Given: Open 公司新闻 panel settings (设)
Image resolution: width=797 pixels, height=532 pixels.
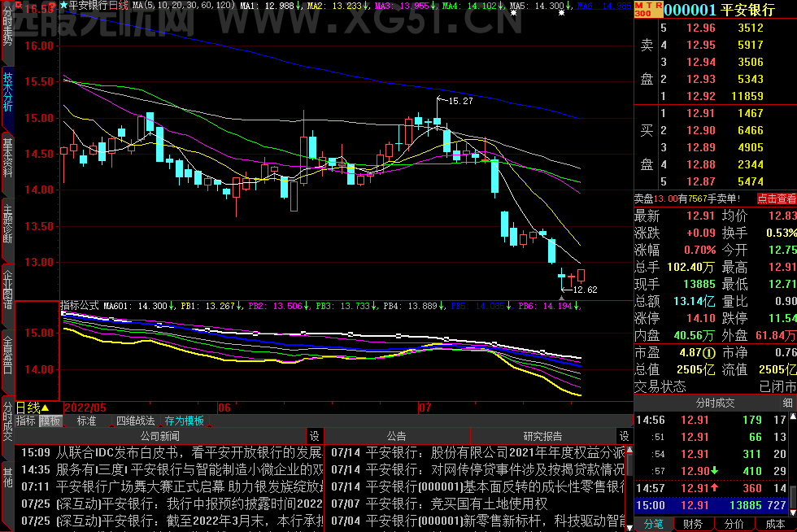Looking at the screenshot, I should [x=315, y=436].
